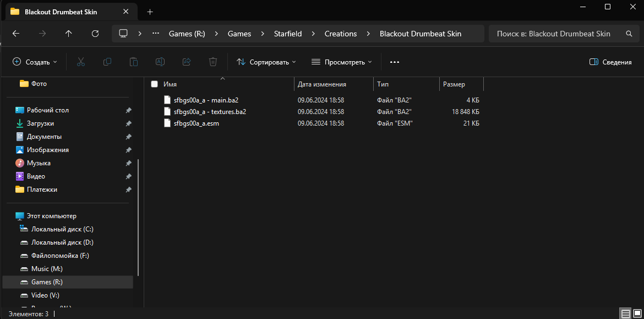Show hidden breadcrumb locations (ellipsis)

tap(156, 34)
